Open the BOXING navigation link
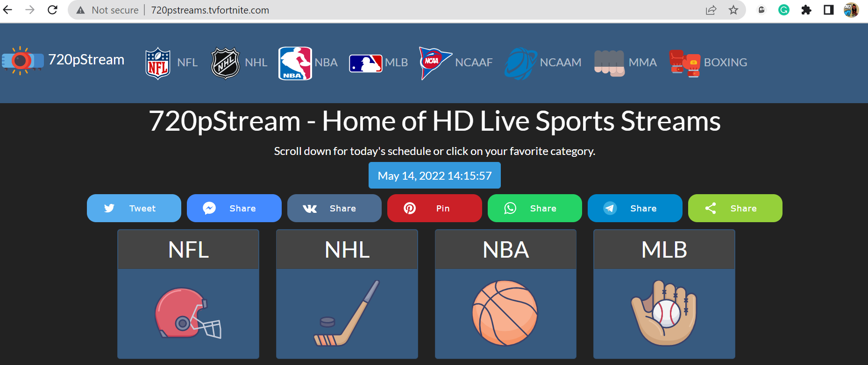 726,63
